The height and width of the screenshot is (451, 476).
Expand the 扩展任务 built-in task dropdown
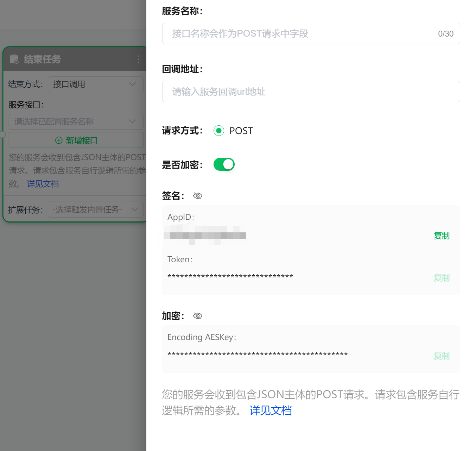[95, 209]
